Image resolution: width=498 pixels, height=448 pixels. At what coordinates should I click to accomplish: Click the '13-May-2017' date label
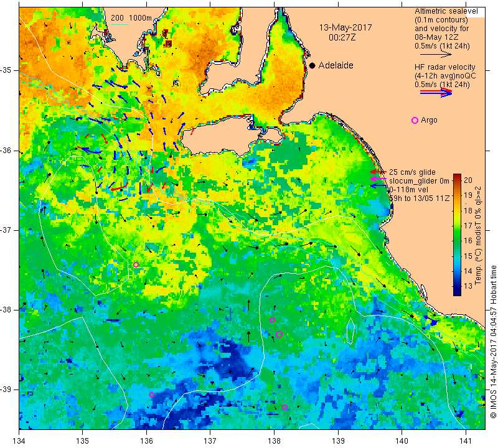coord(345,27)
